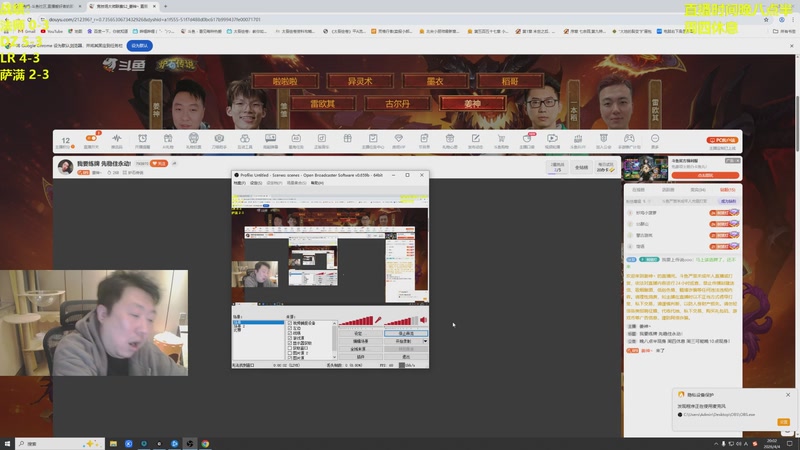Click the 全站榜 ranking button
The image size is (800, 450).
click(581, 167)
